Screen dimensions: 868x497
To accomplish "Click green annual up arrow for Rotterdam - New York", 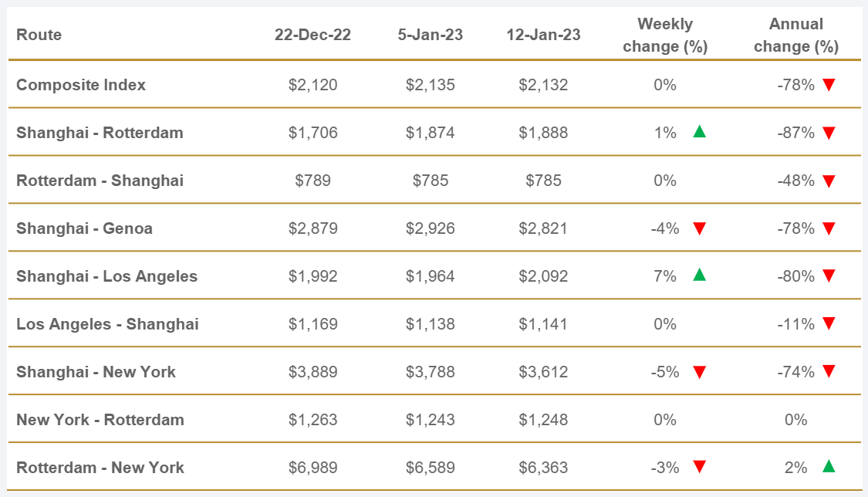I will pyautogui.click(x=829, y=466).
